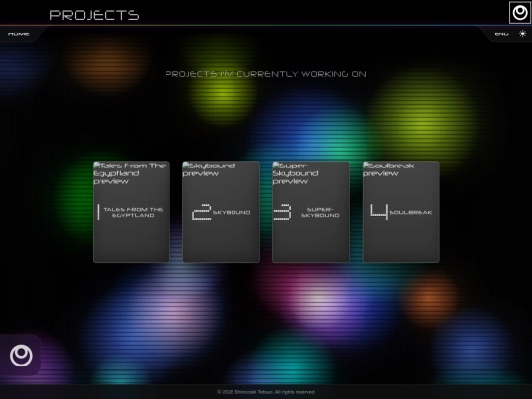
Task: Click the copyright Shinozaki Tetsuo footer text
Action: coord(266,392)
